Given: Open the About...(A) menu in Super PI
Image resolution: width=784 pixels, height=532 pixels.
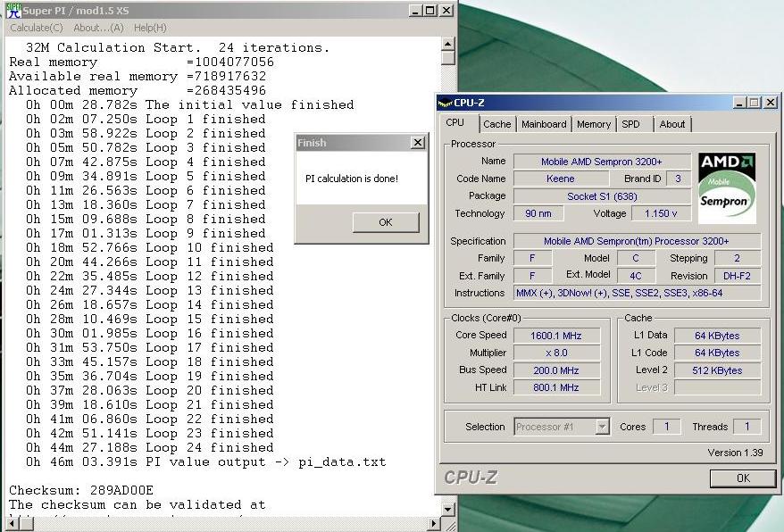Looking at the screenshot, I should pos(98,28).
